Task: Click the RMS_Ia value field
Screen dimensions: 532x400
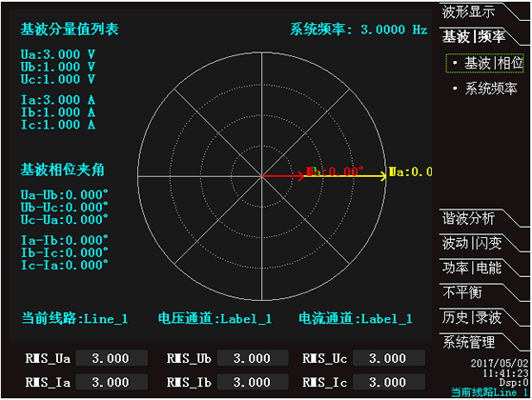Action: [x=112, y=382]
